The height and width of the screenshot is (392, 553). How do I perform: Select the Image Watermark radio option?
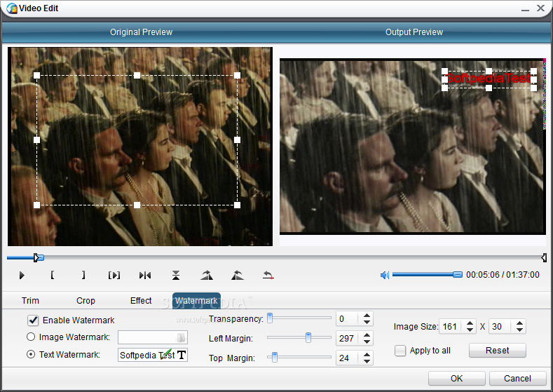[x=31, y=337]
